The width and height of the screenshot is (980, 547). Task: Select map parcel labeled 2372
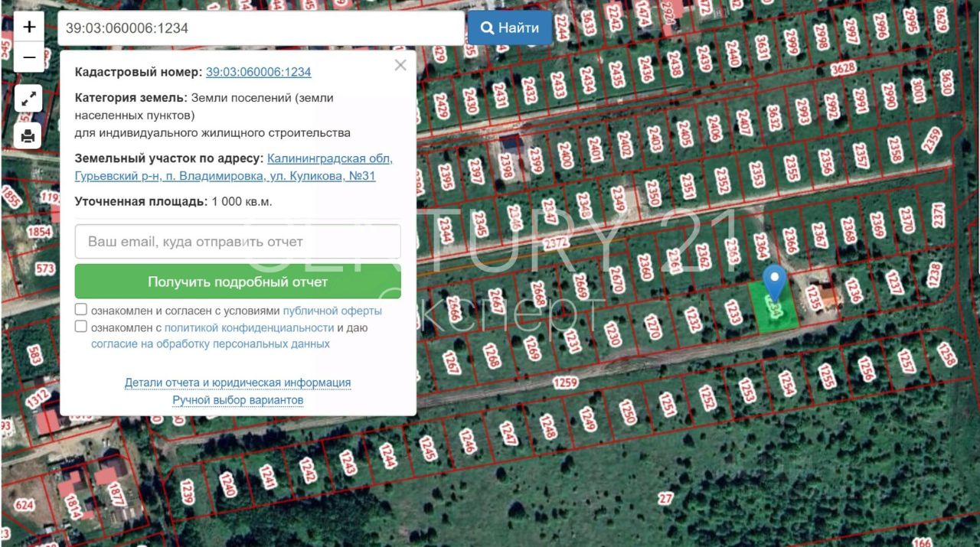(557, 243)
